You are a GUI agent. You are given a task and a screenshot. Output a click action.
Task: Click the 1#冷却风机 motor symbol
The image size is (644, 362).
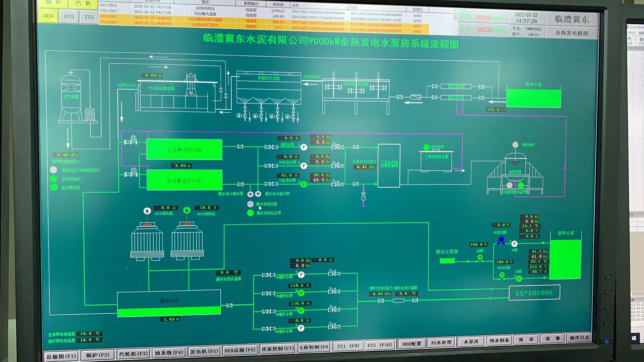(x=147, y=211)
